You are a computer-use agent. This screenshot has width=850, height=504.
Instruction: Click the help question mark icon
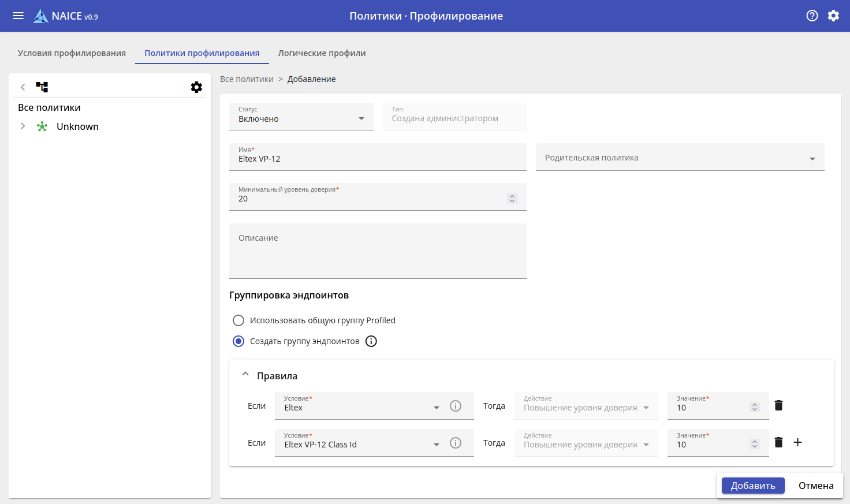tap(812, 16)
